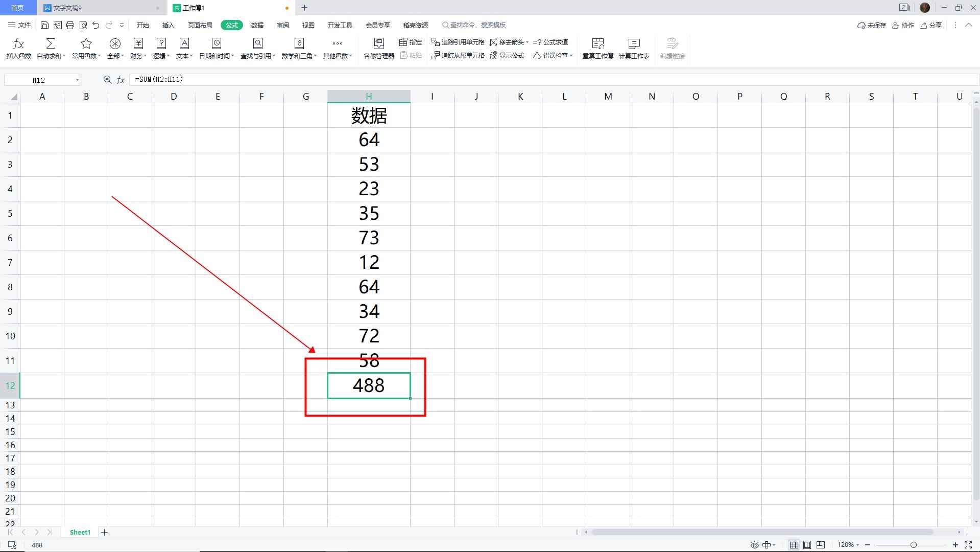This screenshot has height=552, width=980.
Task: Switch to page layout view in status bar
Action: coord(807,545)
